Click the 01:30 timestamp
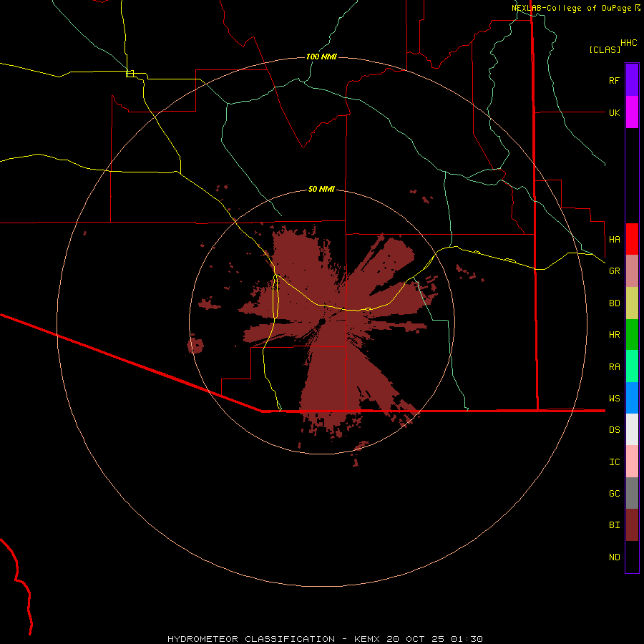This screenshot has height=644, width=644. [467, 639]
